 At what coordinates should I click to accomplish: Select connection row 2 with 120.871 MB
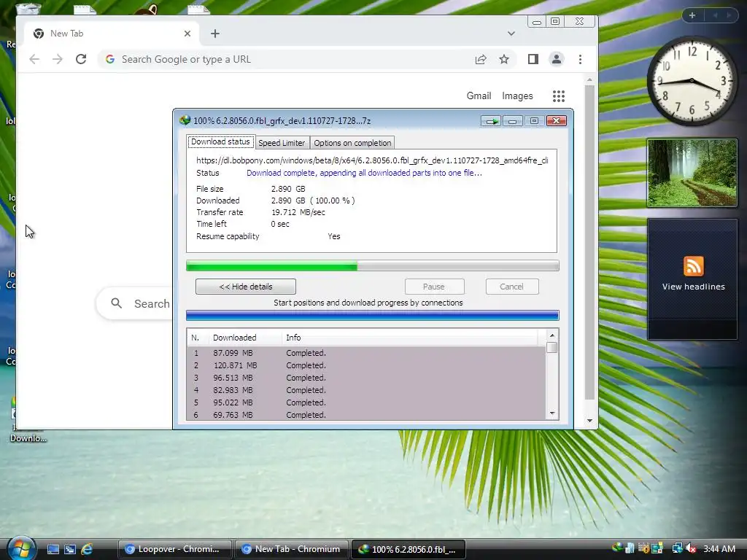point(366,365)
